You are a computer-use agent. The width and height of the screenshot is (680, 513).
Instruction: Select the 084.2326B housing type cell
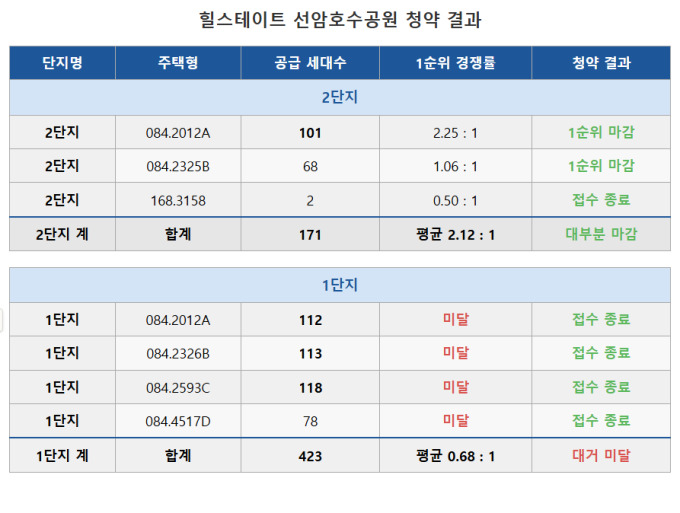point(177,354)
